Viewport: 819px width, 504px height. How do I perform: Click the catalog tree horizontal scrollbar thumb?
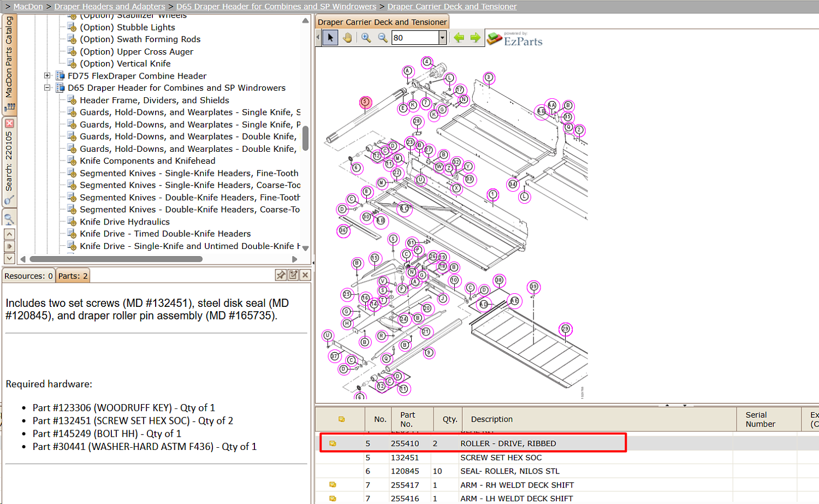coord(116,259)
